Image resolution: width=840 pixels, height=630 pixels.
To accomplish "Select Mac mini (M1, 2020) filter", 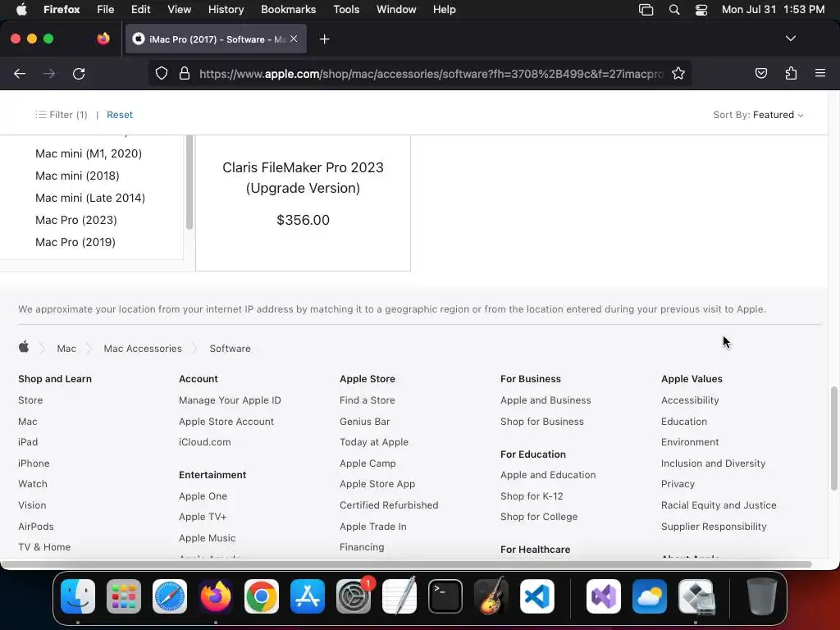I will (x=89, y=153).
